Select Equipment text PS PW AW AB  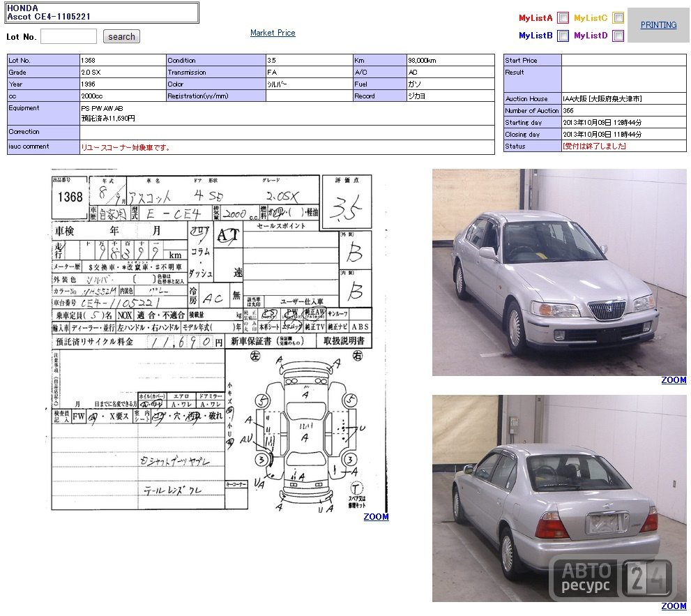click(102, 108)
